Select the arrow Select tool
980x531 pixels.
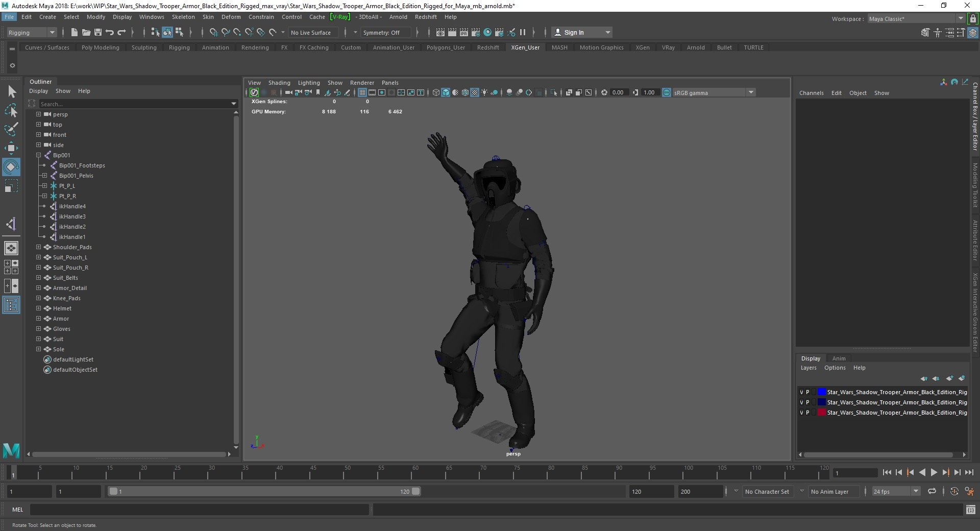11,92
